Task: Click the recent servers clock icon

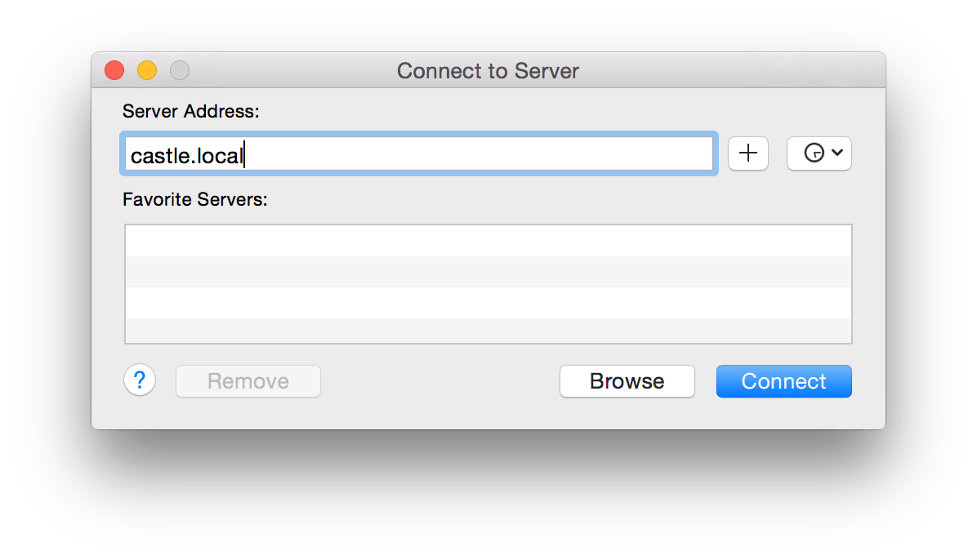Action: (x=814, y=153)
